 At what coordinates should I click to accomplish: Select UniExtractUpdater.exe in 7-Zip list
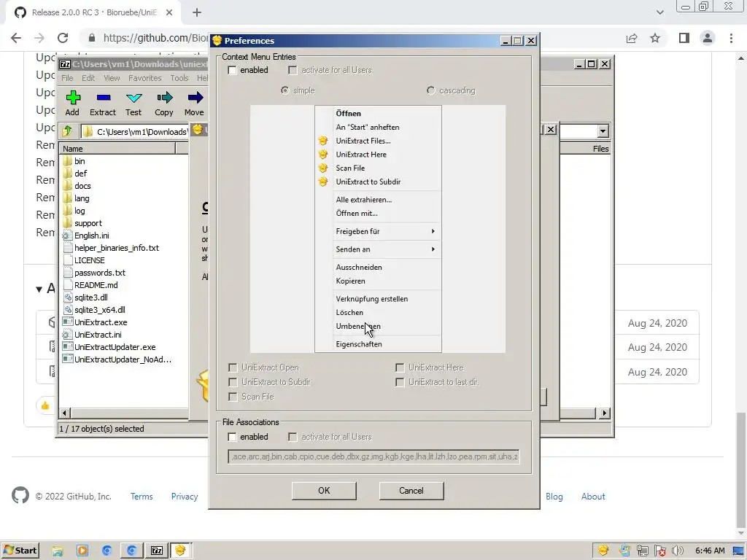pos(115,346)
